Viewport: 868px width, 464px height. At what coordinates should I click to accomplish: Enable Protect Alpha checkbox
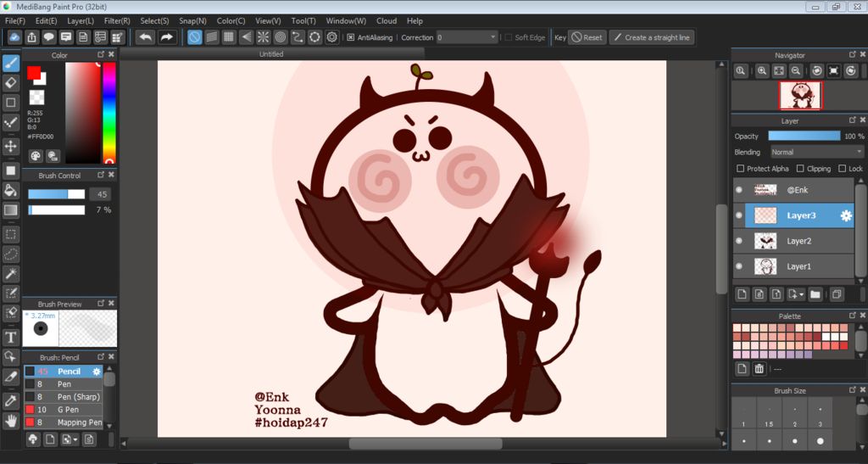click(740, 168)
